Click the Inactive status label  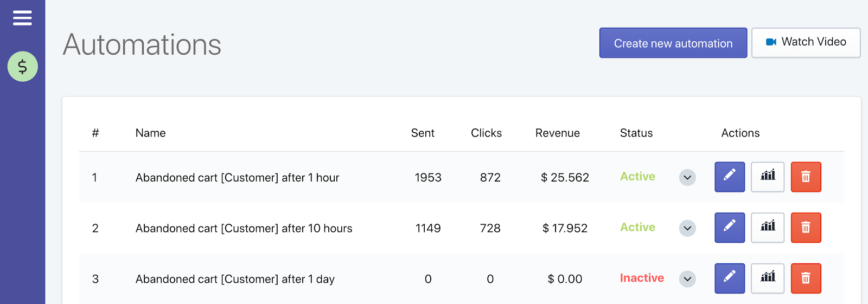tap(642, 278)
